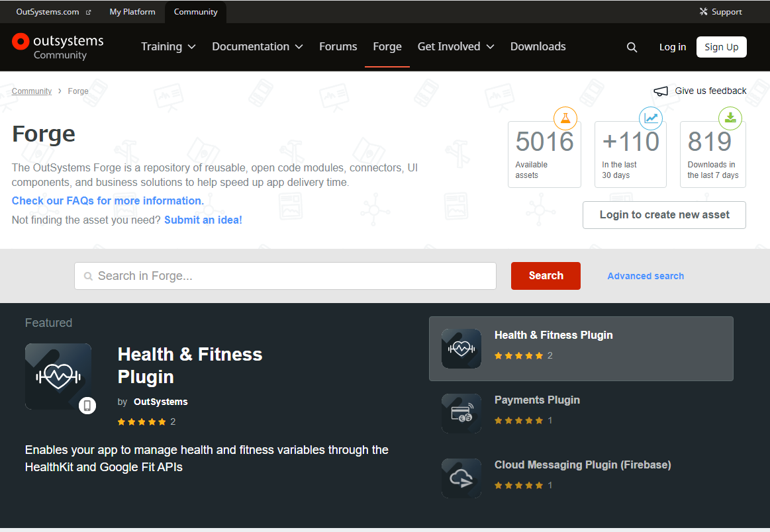Open the Get Involved dropdown
The image size is (770, 532).
pos(456,47)
